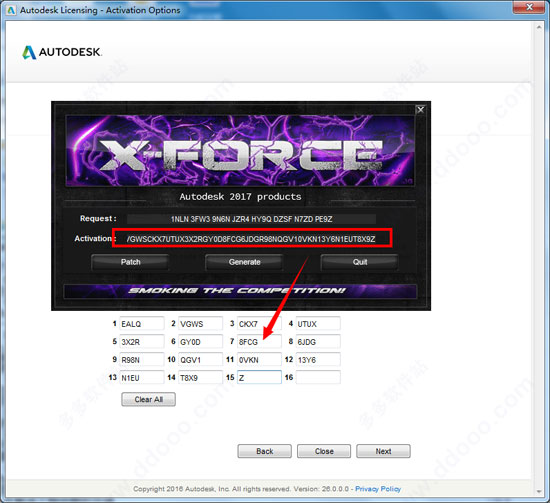Go Back to the previous step
Screen dimensions: 550x503
tap(264, 451)
